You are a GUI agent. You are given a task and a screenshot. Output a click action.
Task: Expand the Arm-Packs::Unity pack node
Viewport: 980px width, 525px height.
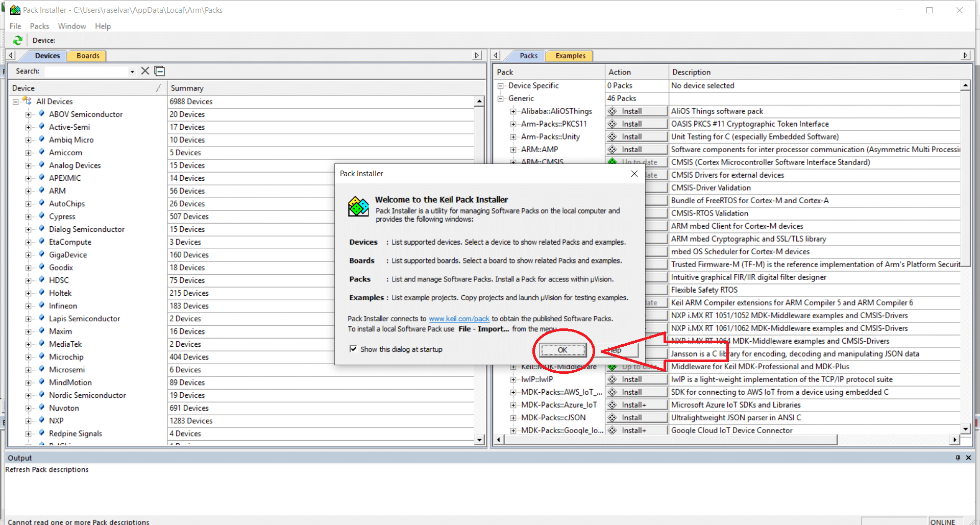(513, 137)
